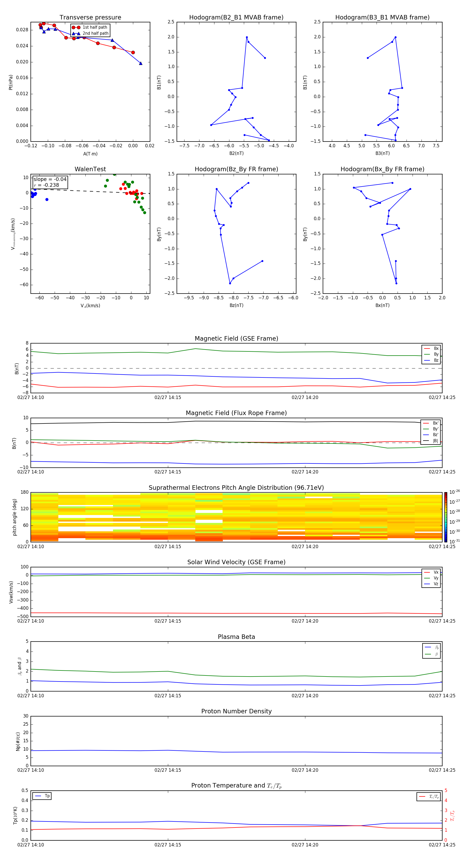
Task: Click the 'Vy' velocity legend entry
Action: click(431, 578)
